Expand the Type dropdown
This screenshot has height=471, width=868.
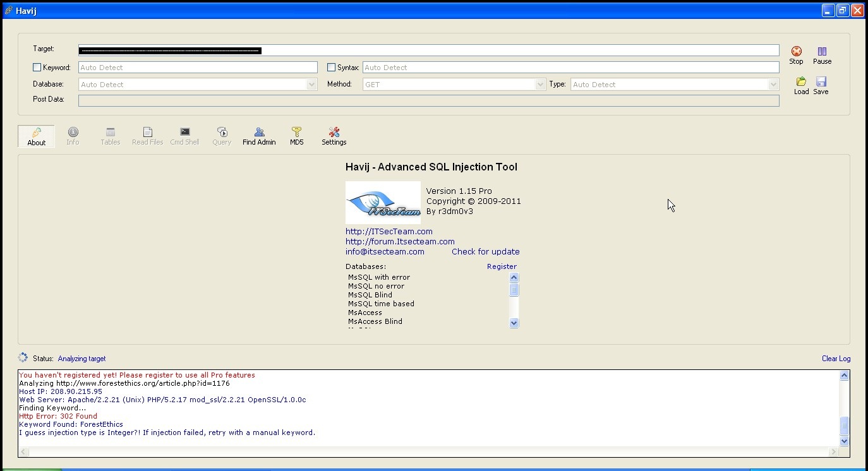point(773,85)
